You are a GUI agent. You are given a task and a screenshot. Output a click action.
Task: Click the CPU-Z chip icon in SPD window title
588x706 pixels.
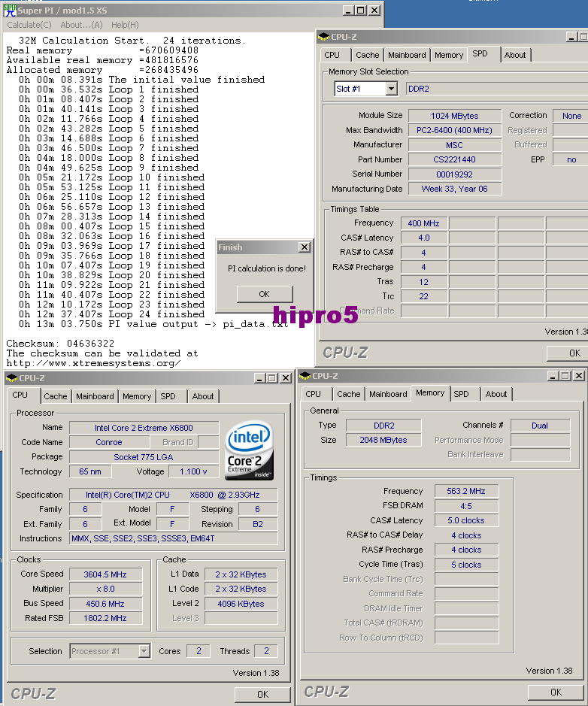coord(323,37)
